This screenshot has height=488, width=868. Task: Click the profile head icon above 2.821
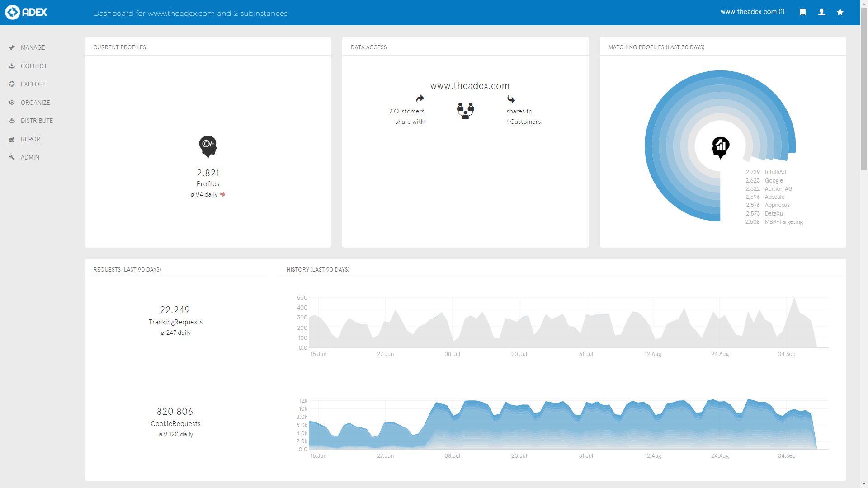coord(208,146)
